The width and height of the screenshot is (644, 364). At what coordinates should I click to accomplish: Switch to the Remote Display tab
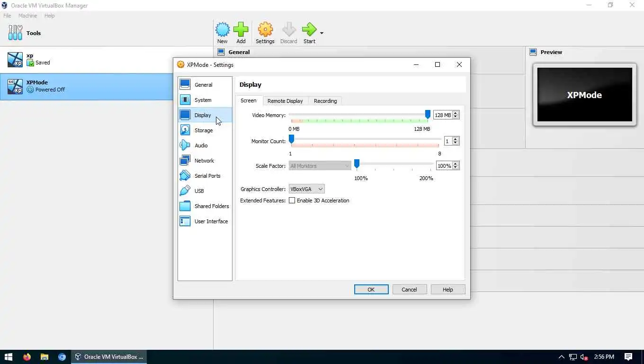click(285, 101)
